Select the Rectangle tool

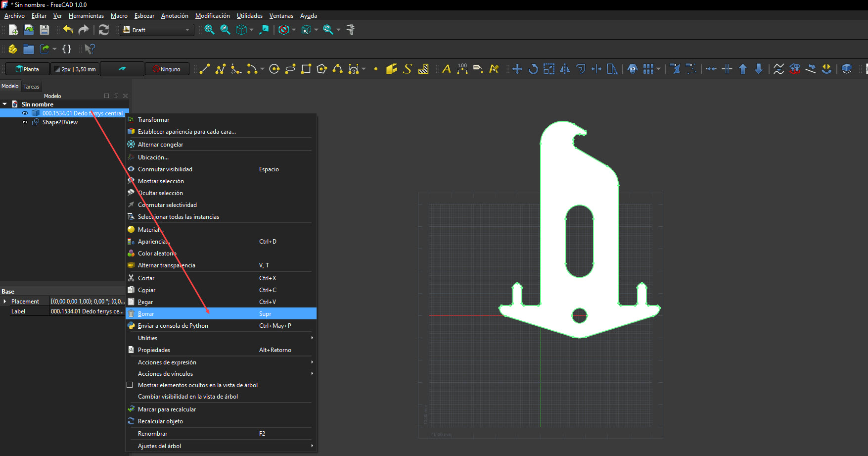[x=306, y=69]
